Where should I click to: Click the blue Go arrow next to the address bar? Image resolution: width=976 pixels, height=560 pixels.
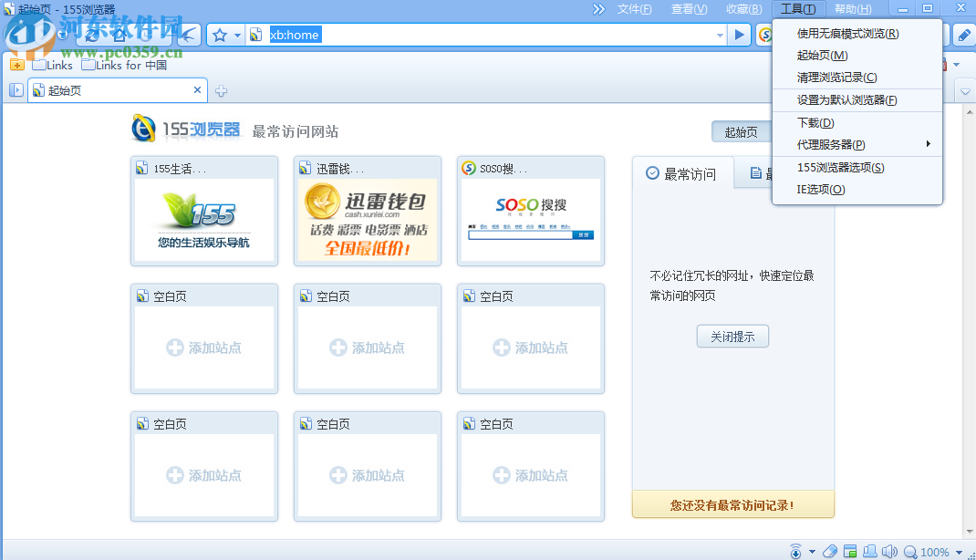(x=739, y=35)
